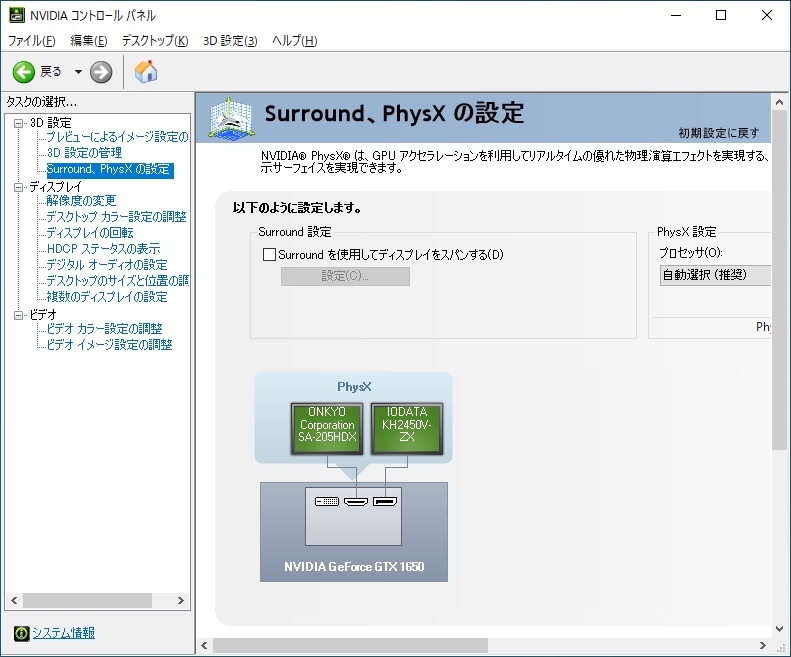This screenshot has height=657, width=791.
Task: Open デジタル オーディオの設定 tree item
Action: click(106, 265)
